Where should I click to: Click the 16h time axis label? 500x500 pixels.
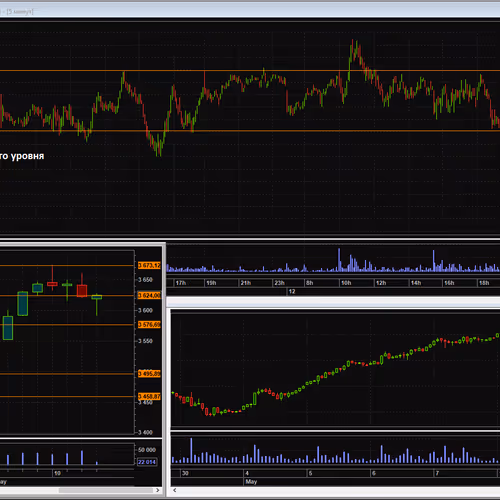[x=449, y=283]
